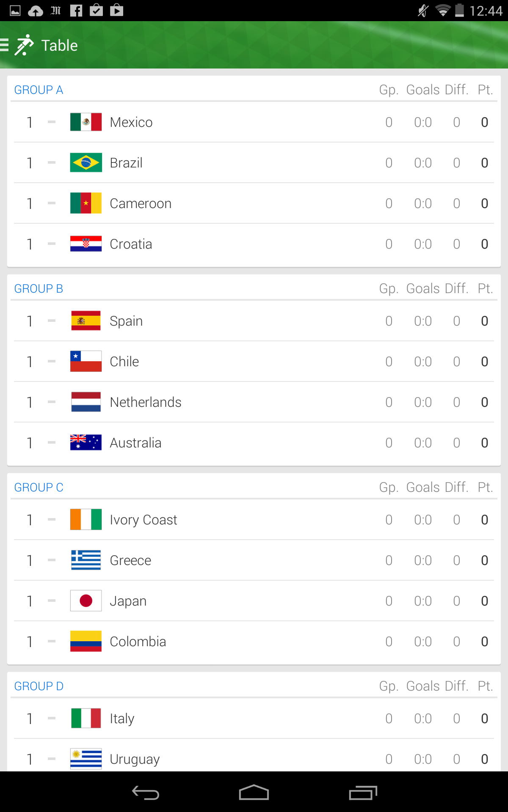Tap the Australia flag icon

(86, 443)
